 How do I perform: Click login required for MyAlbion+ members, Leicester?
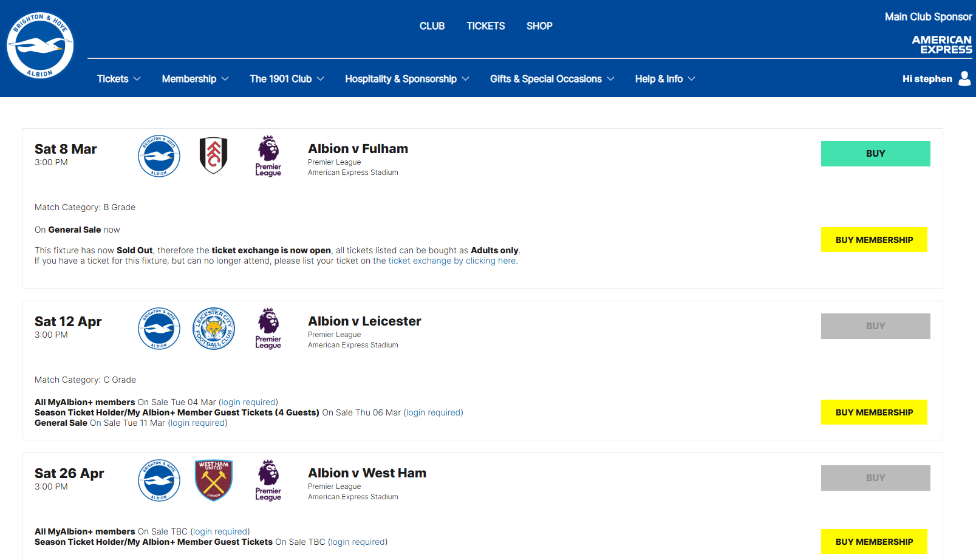click(248, 402)
